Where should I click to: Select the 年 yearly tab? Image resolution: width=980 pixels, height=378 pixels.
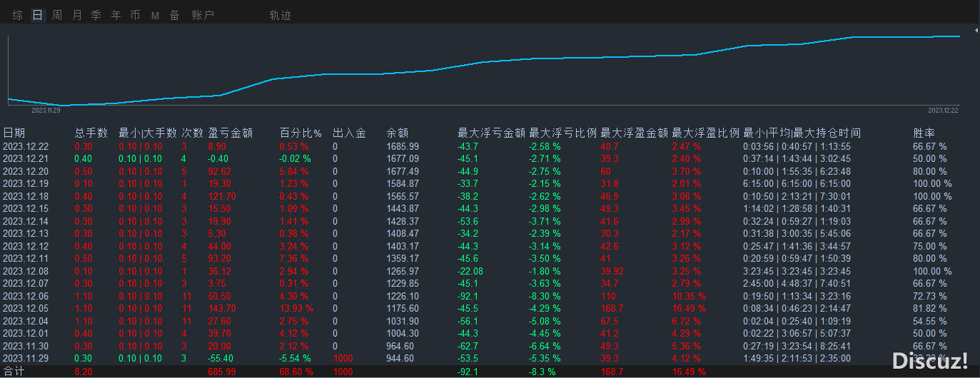tap(116, 15)
